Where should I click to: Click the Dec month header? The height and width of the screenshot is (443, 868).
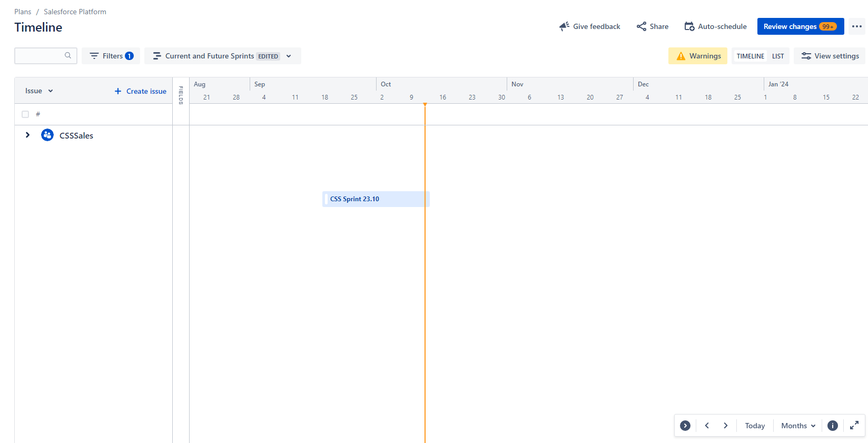[x=643, y=84]
